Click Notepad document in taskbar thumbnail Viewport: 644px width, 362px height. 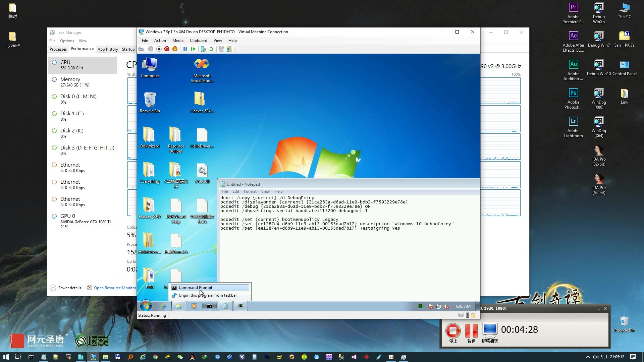226,306
